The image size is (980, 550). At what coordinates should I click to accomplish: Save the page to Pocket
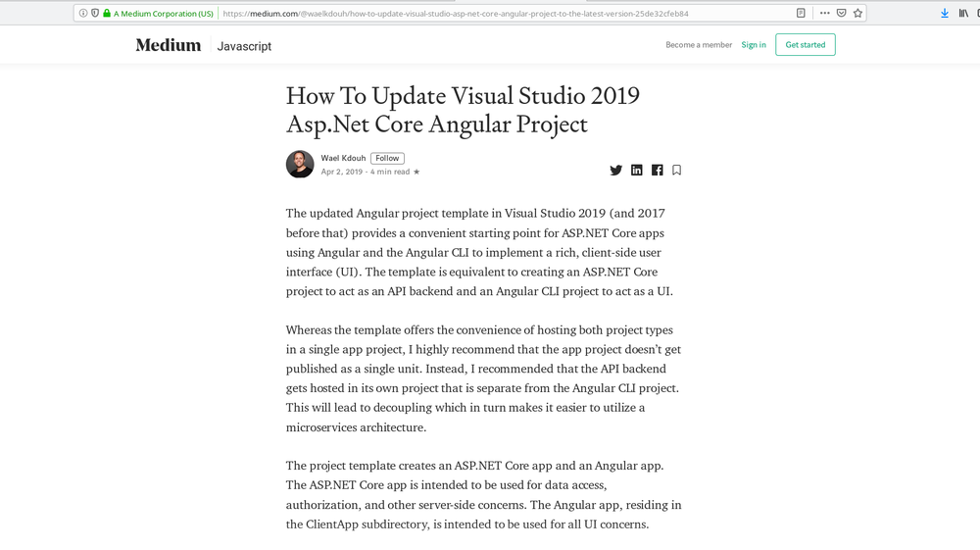click(x=841, y=13)
